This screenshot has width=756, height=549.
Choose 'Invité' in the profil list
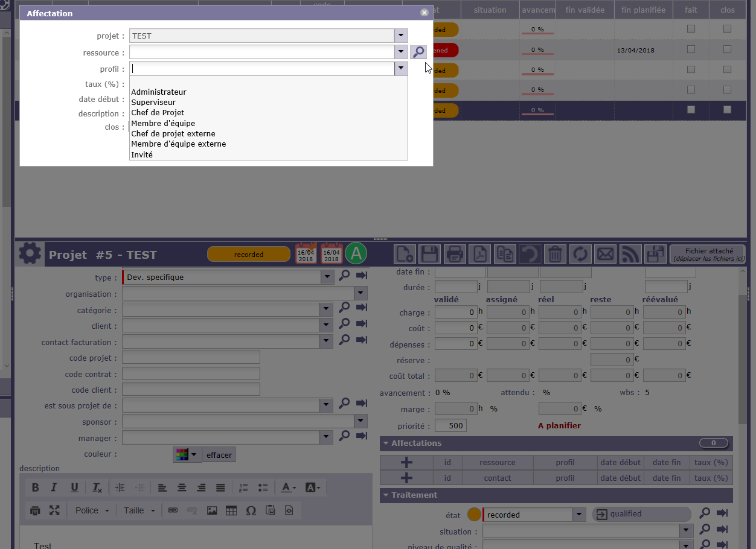pyautogui.click(x=142, y=155)
